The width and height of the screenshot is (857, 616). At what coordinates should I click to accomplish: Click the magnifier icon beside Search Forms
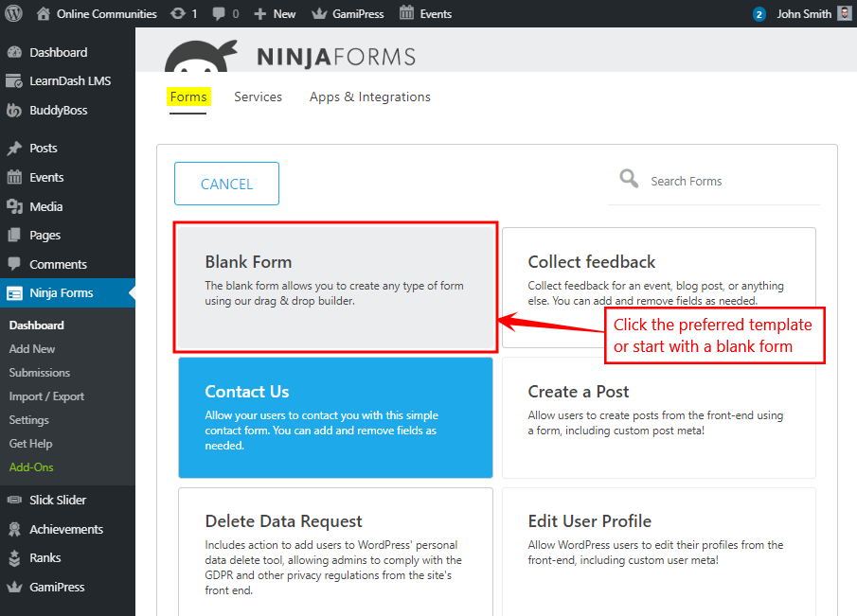click(628, 178)
